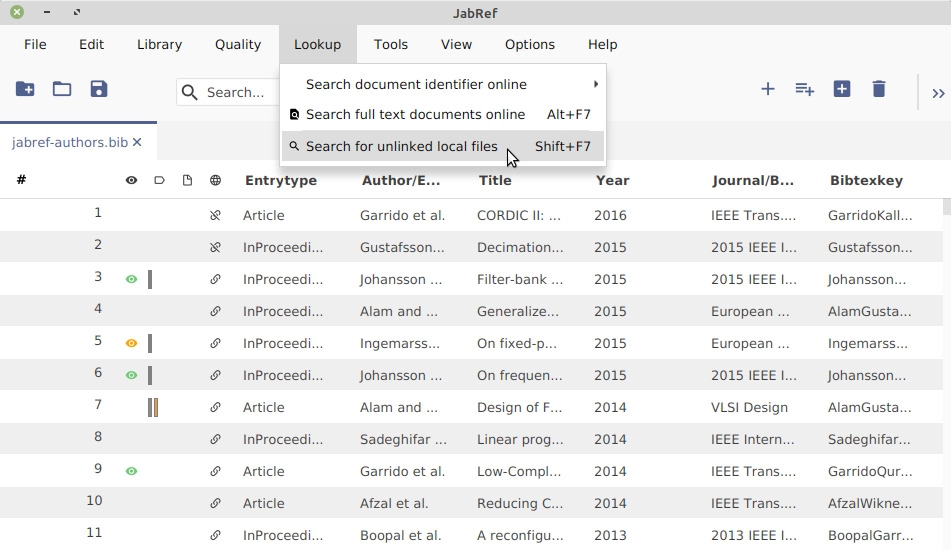Save library with the floppy disk icon
Screen dimensions: 951x549
(98, 89)
